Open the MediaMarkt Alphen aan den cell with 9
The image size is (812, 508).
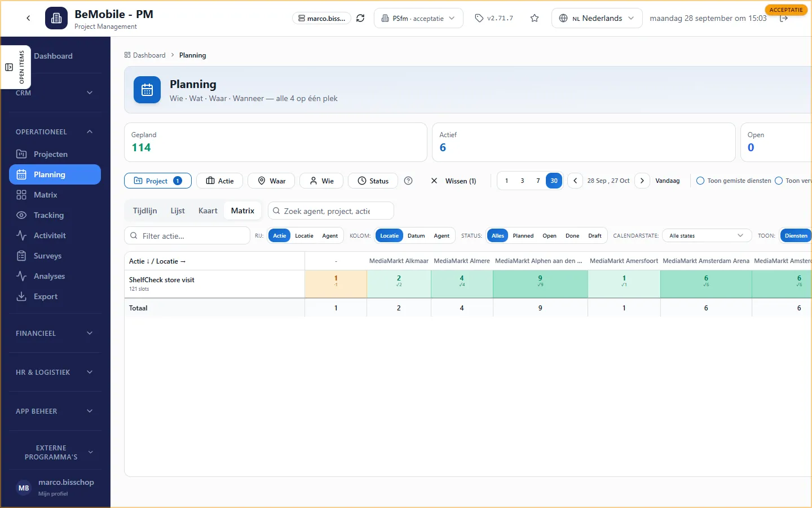coord(540,284)
